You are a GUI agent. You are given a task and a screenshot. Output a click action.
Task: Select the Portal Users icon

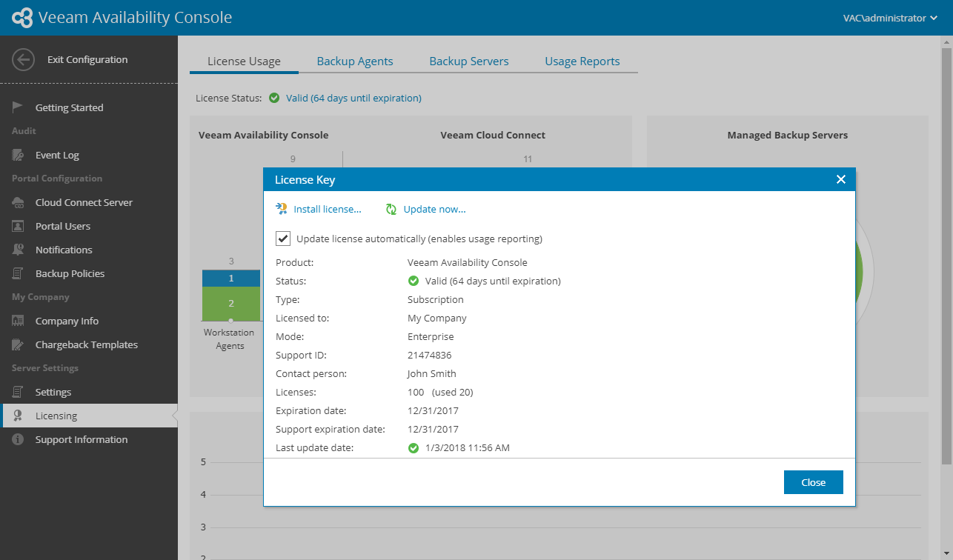point(18,226)
